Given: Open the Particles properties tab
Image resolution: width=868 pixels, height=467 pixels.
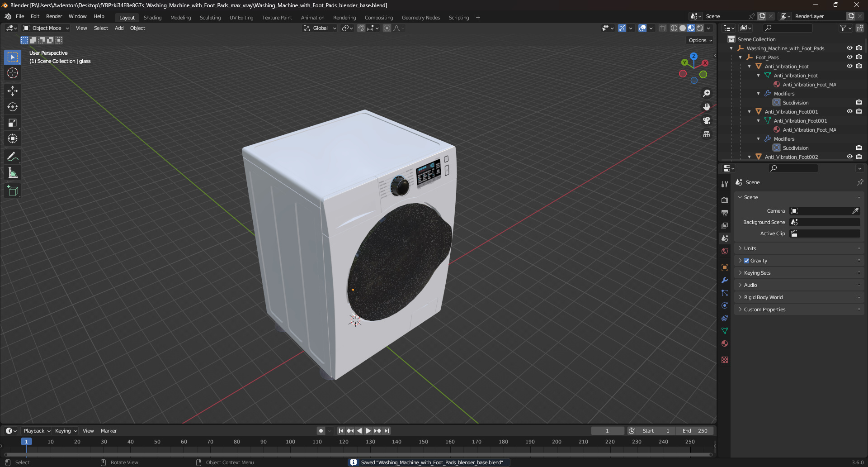Looking at the screenshot, I should [725, 293].
